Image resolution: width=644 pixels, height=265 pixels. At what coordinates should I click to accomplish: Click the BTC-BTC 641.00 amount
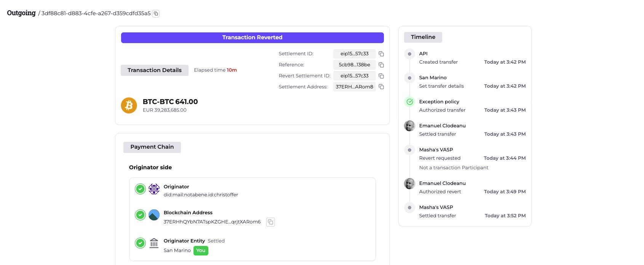click(170, 102)
